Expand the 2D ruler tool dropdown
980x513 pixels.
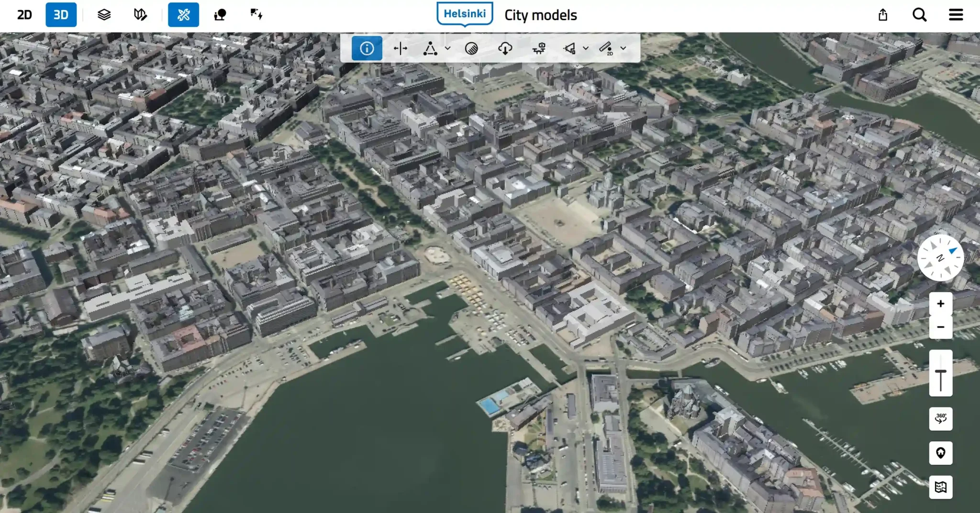click(x=623, y=48)
